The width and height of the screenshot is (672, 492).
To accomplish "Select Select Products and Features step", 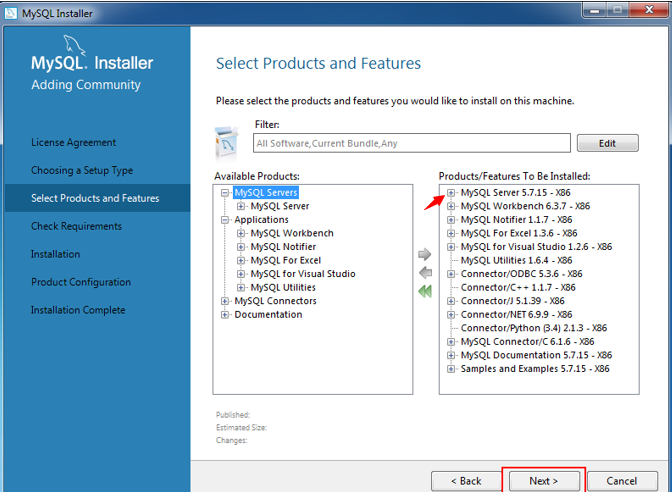I will (x=95, y=198).
